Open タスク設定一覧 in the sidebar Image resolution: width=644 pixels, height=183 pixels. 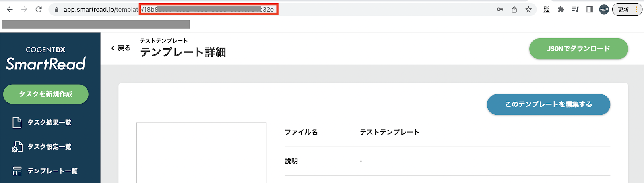(50, 147)
